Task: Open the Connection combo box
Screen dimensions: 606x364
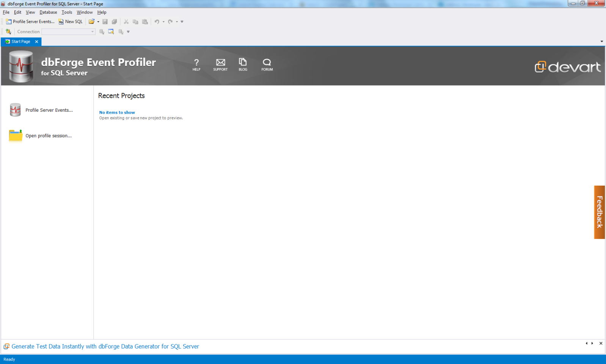Action: point(68,32)
